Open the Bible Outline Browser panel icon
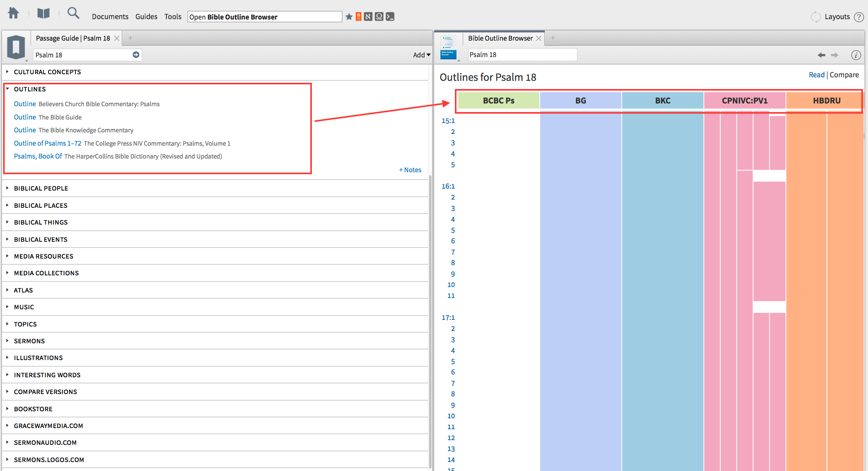The height and width of the screenshot is (471, 868). point(448,47)
